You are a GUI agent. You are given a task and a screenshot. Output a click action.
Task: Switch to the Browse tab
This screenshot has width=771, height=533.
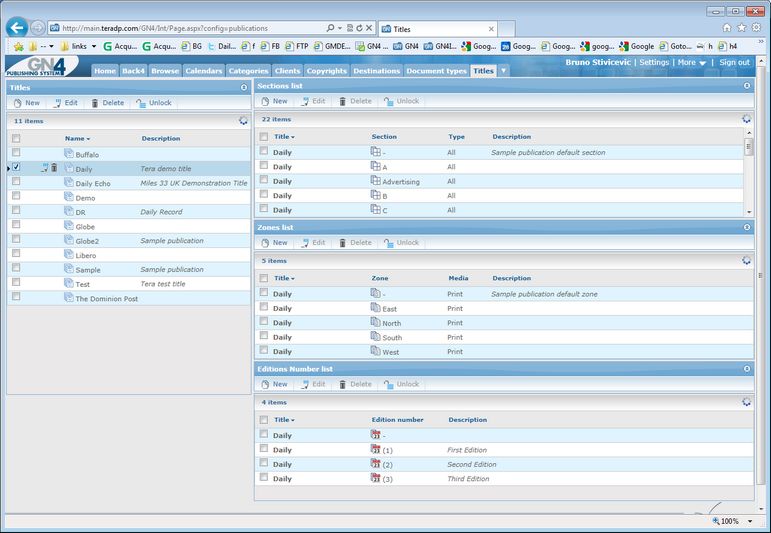(x=165, y=71)
